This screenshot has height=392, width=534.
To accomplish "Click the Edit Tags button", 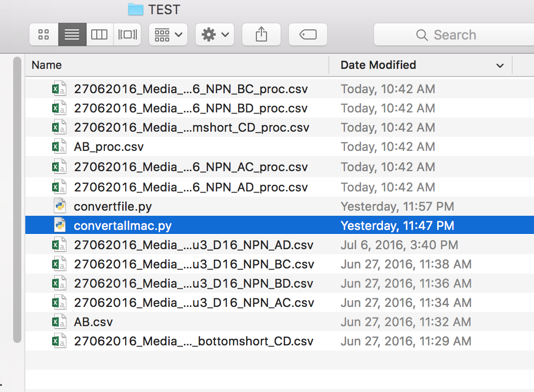I will (x=308, y=35).
